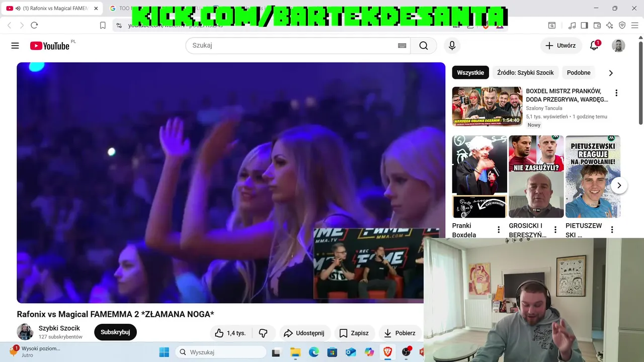Open the NIE ZASŁUŻYLI short thumbnail
This screenshot has width=644, height=362.
536,176
